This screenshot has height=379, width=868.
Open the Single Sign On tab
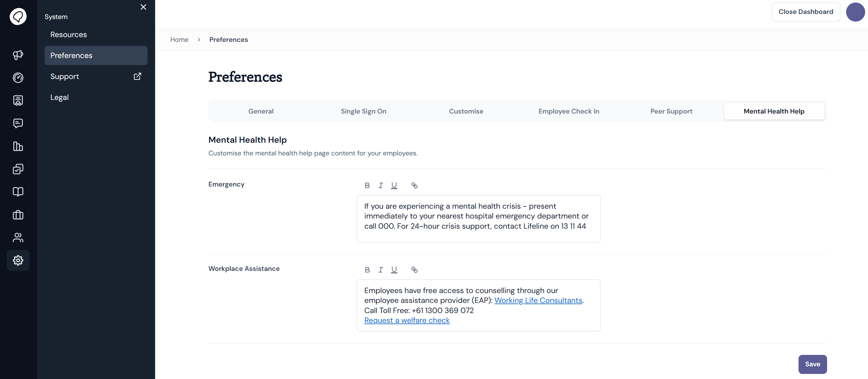[363, 111]
